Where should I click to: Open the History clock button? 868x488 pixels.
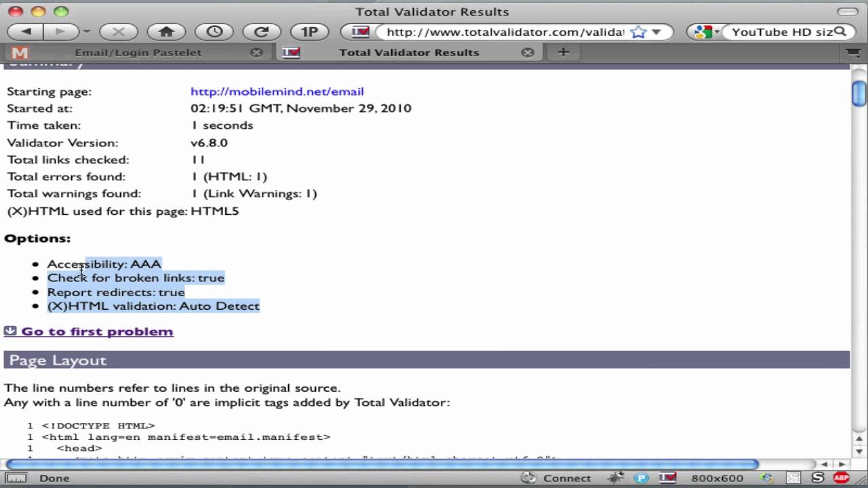(x=214, y=32)
